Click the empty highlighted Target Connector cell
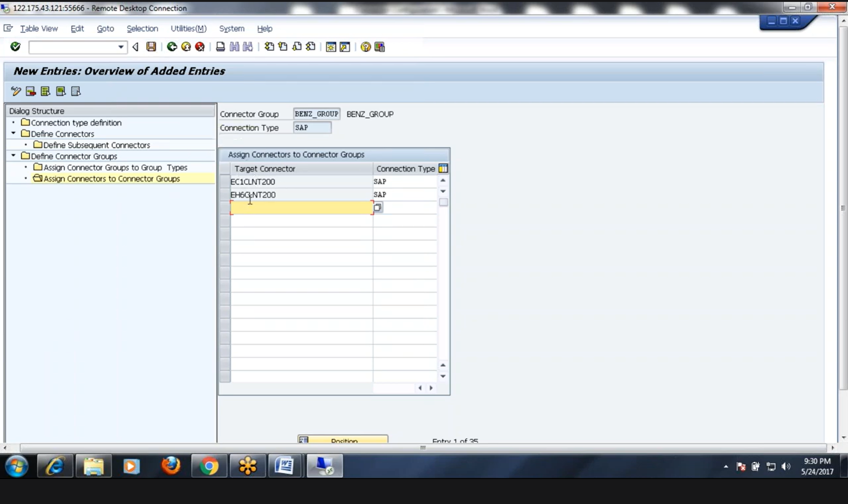Viewport: 848px width, 504px height. [301, 208]
